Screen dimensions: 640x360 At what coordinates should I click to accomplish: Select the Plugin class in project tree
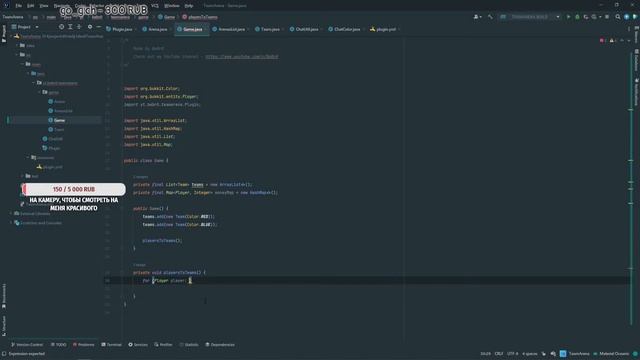point(54,149)
